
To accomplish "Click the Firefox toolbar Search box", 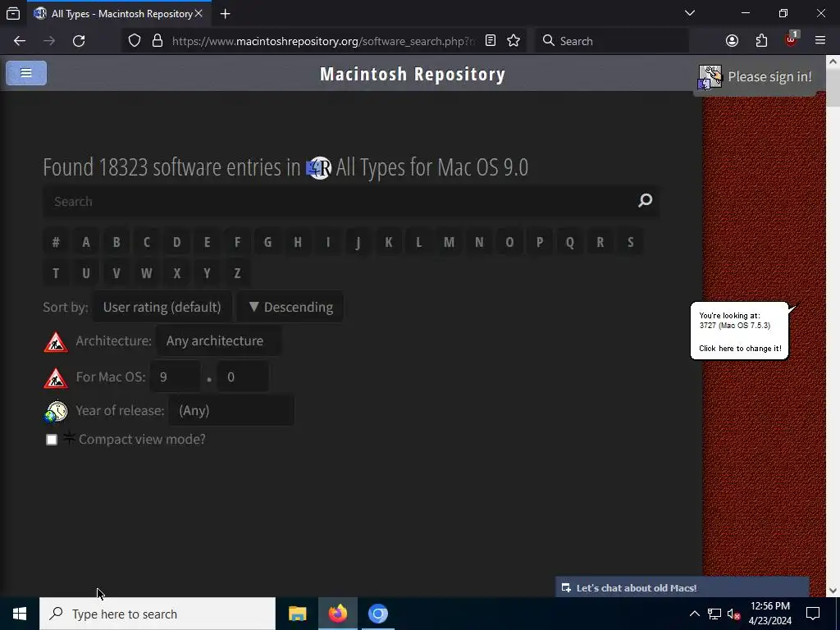I will [x=612, y=41].
